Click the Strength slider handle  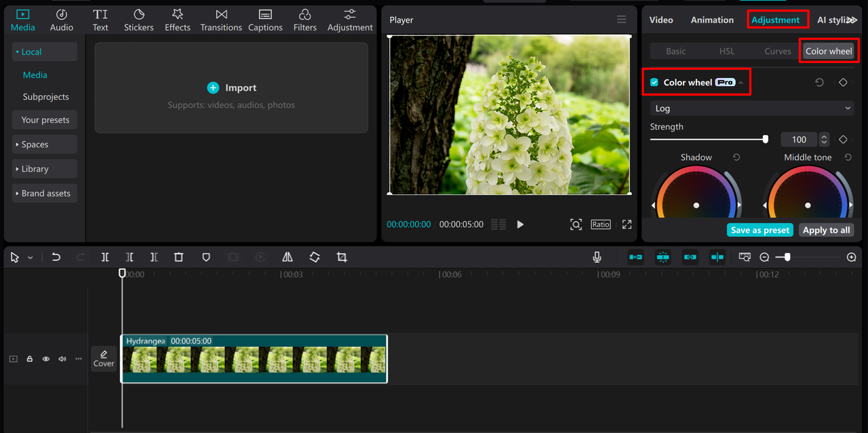tap(766, 139)
